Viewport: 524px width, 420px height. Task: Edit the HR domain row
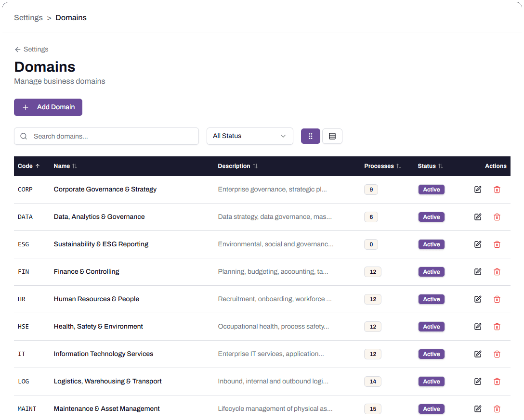(478, 299)
